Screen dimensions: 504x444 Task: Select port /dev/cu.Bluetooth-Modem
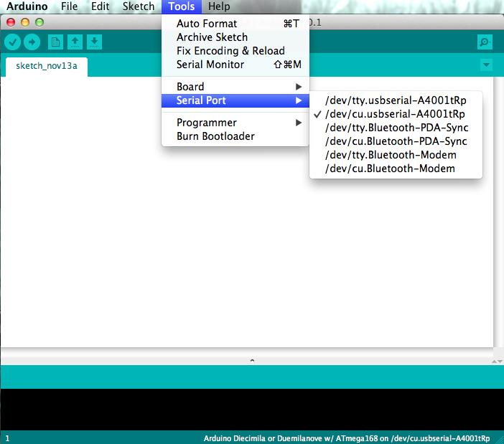[x=396, y=169]
